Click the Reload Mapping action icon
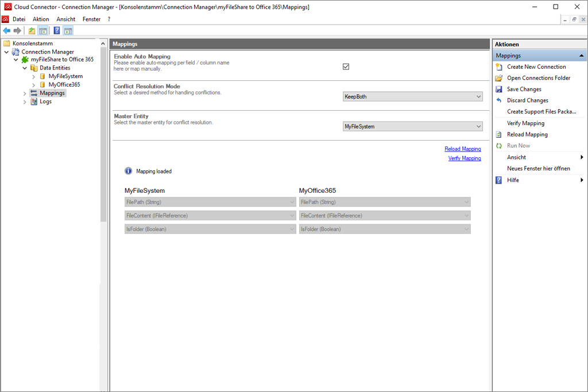Viewport: 588px width, 392px height. click(x=499, y=134)
